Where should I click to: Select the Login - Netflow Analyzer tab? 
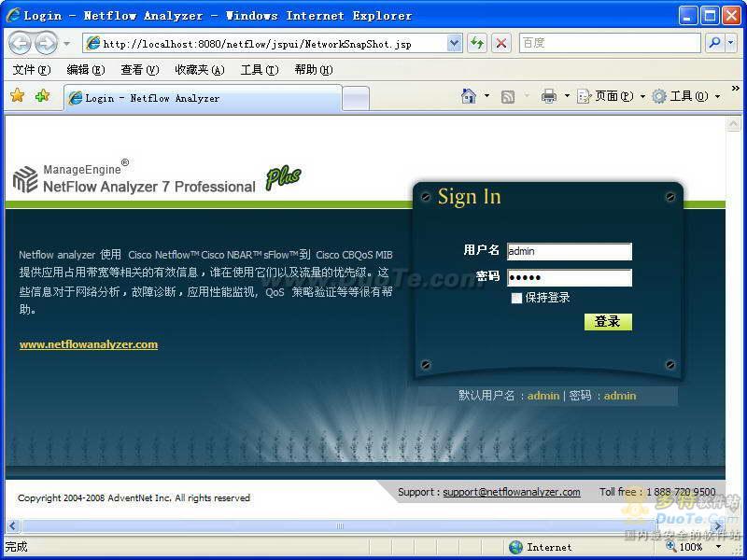201,98
